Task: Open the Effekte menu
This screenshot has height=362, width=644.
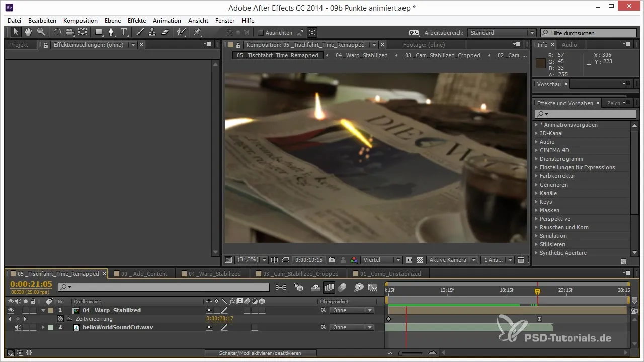Action: [x=137, y=21]
